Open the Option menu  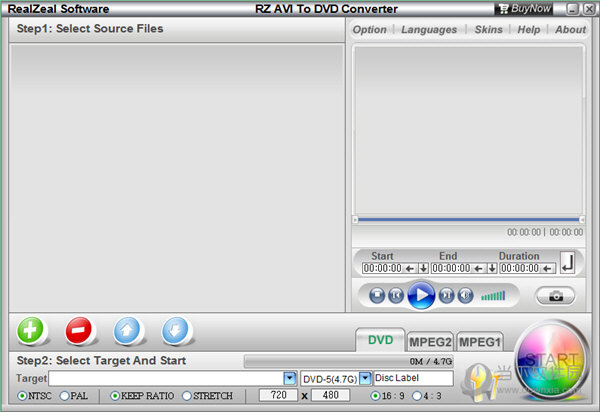coord(369,29)
